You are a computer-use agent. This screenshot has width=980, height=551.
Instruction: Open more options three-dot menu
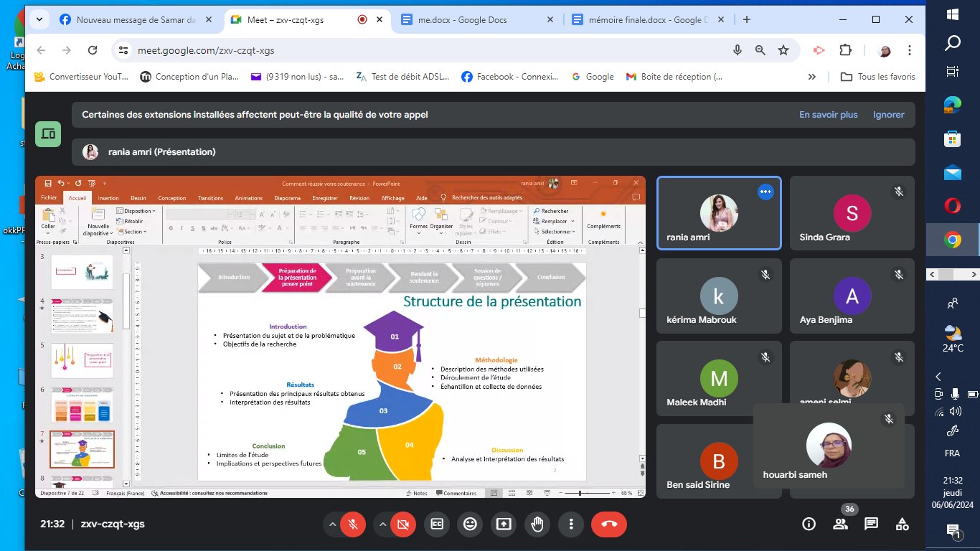coord(571,524)
